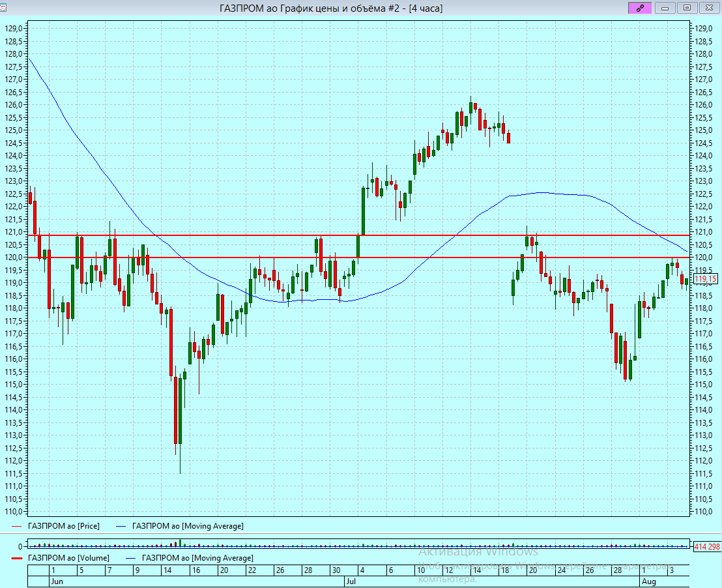Click date label '24' on the time axis
The image size is (722, 588).
coord(561,570)
